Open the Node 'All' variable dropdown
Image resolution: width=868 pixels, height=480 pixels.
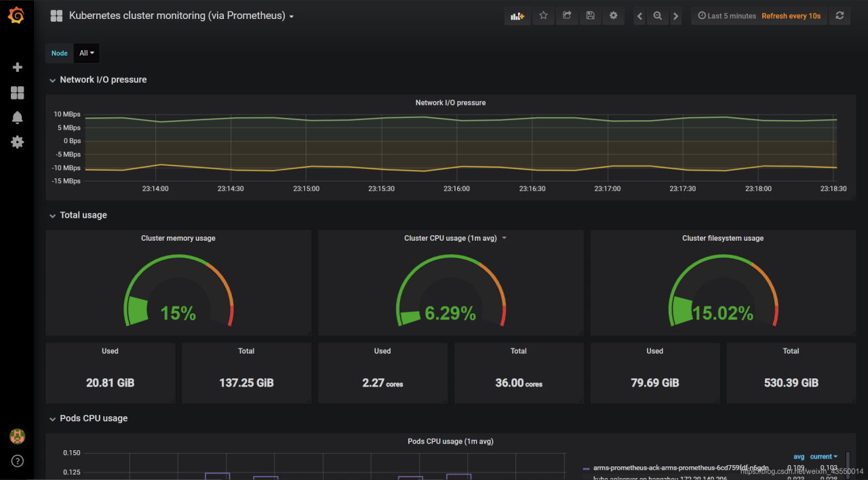click(87, 53)
